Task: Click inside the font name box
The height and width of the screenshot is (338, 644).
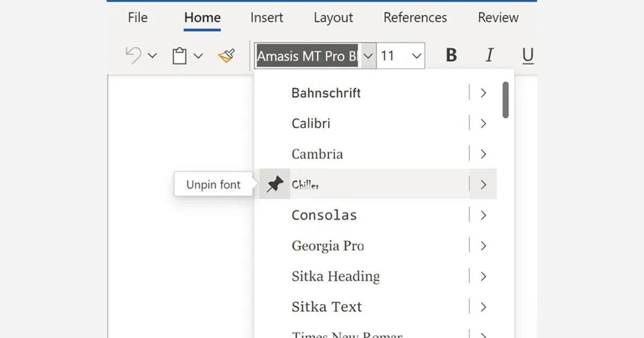Action: pos(306,55)
